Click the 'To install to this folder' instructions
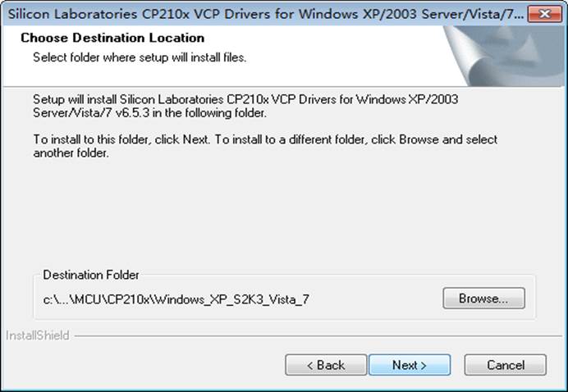The height and width of the screenshot is (392, 568). coord(265,146)
